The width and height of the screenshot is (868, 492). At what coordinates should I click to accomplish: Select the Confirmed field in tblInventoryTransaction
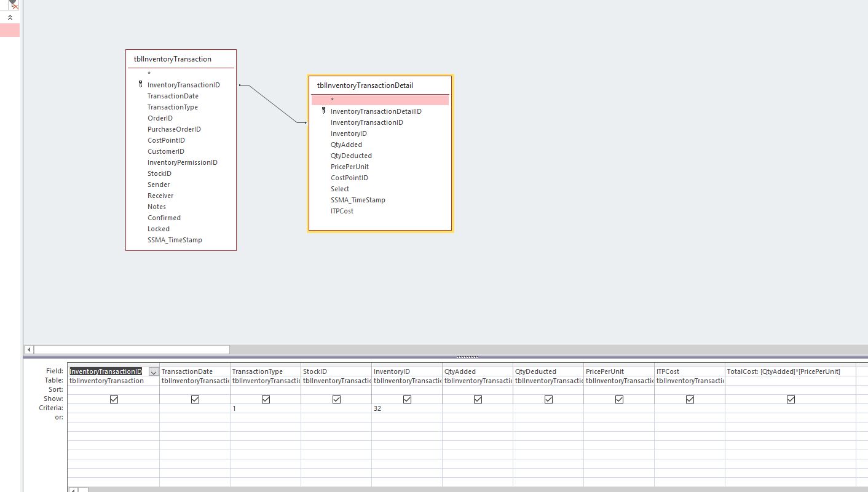tap(164, 218)
